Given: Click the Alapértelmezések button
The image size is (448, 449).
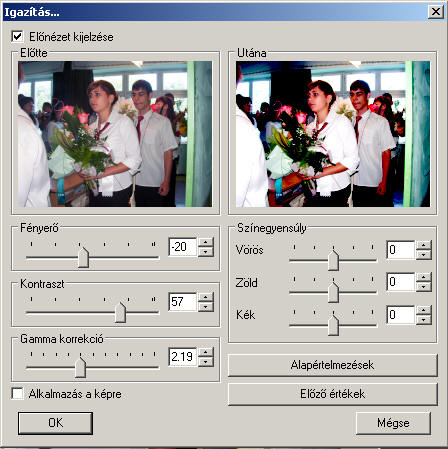Looking at the screenshot, I should click(332, 365).
